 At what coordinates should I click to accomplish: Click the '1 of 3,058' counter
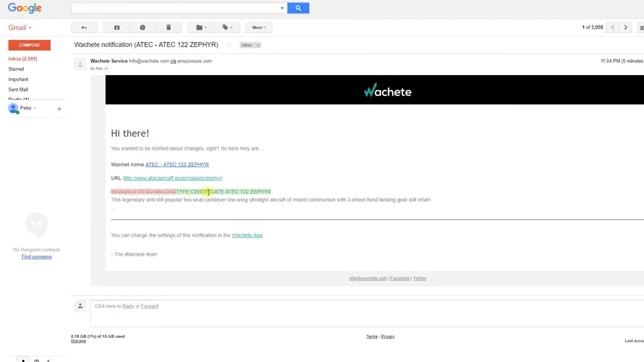592,27
